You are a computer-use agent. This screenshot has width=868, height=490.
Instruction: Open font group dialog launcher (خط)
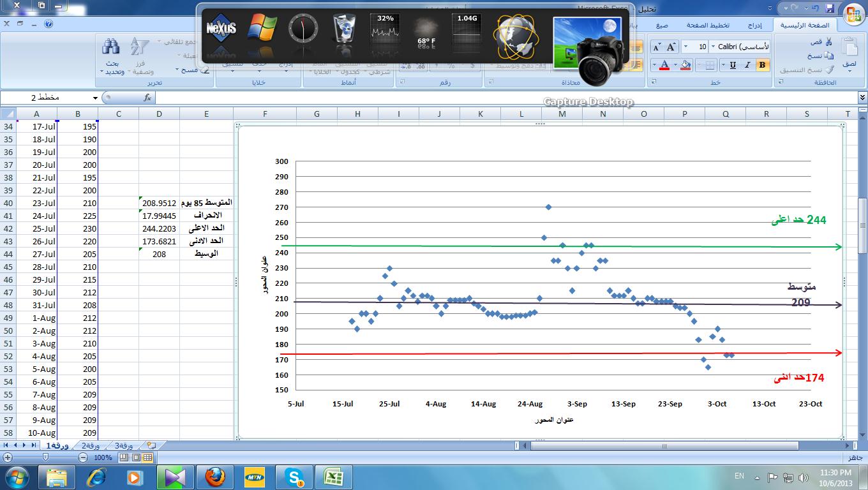tap(652, 82)
